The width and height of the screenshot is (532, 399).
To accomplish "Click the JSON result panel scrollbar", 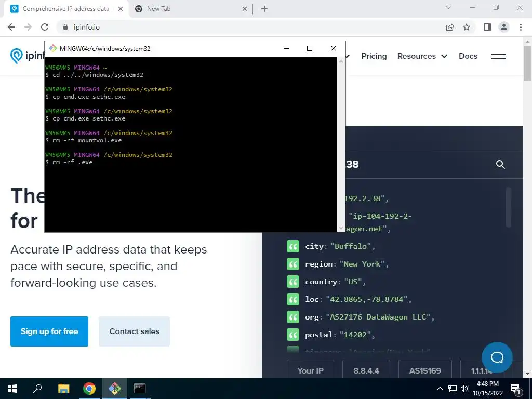I will click(508, 207).
